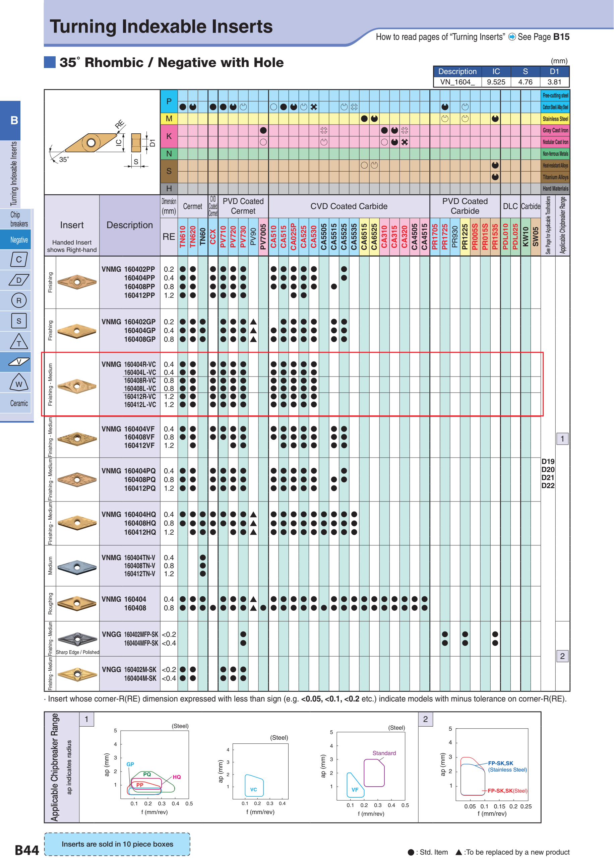
Task: Switch to the Negative sidebar tab
Action: click(18, 240)
